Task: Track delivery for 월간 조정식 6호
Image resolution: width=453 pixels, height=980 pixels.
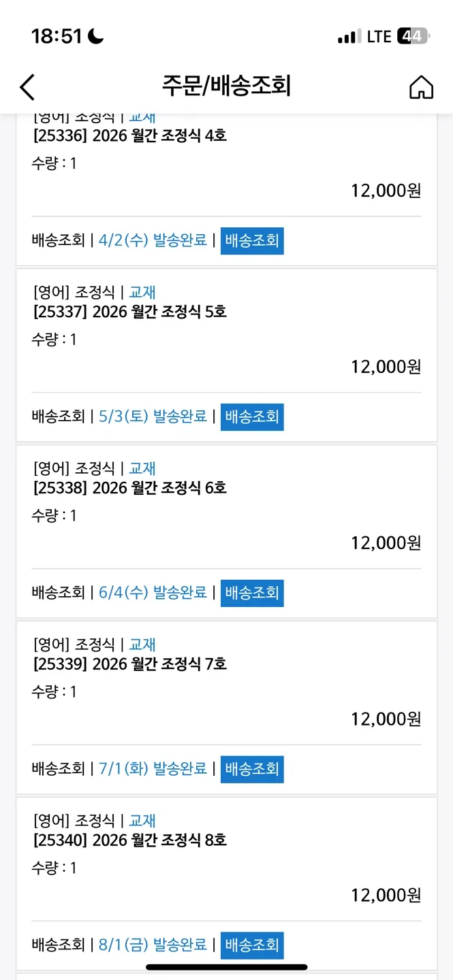Action: point(252,593)
